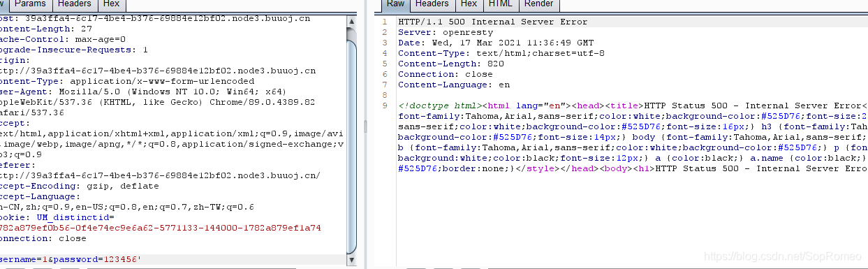
Task: Click response line number 9
Action: [x=384, y=106]
